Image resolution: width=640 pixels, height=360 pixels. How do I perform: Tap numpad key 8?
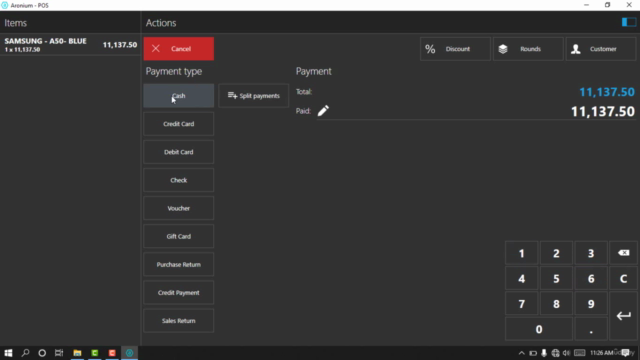click(x=556, y=304)
